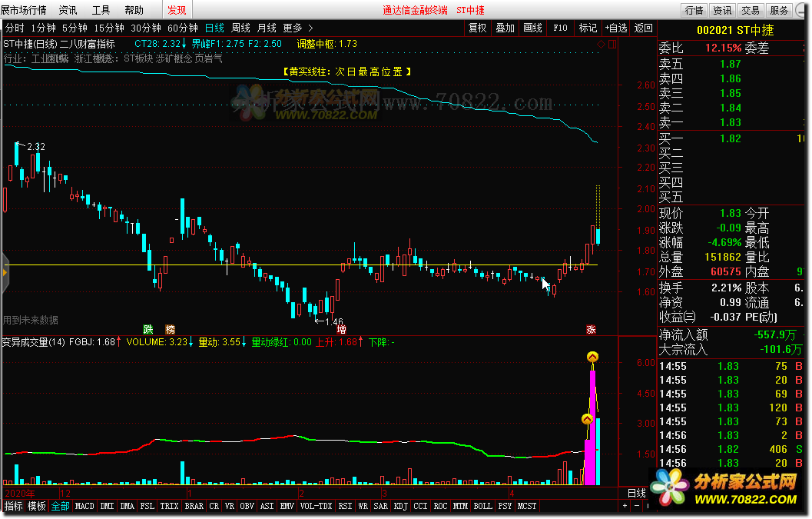Select the 30分钟 period
The height and width of the screenshot is (519, 812).
[x=146, y=28]
